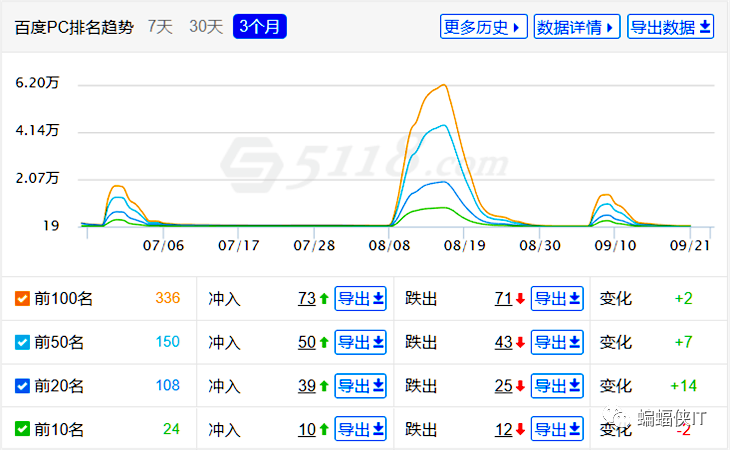730x450 pixels.
Task: Open 数据详情 button
Action: [577, 27]
